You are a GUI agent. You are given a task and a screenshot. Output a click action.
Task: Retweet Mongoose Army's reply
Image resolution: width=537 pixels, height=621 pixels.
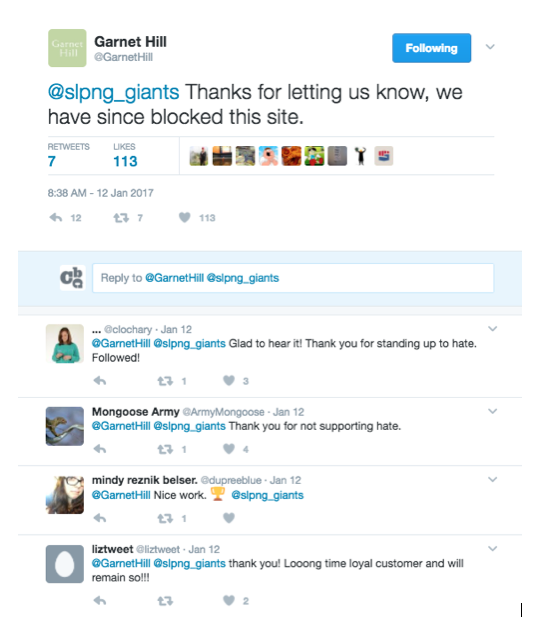coord(165,449)
